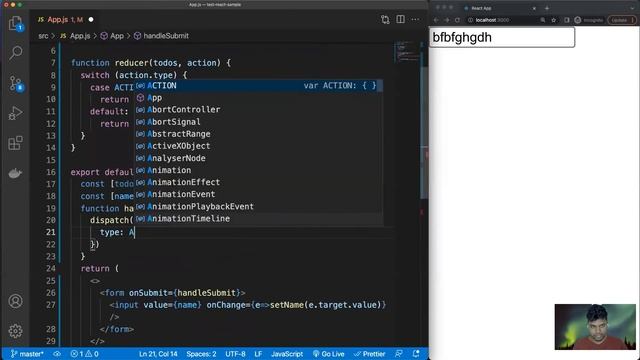Open Source Control view in activity bar
This screenshot has width=640, height=360.
click(16, 83)
